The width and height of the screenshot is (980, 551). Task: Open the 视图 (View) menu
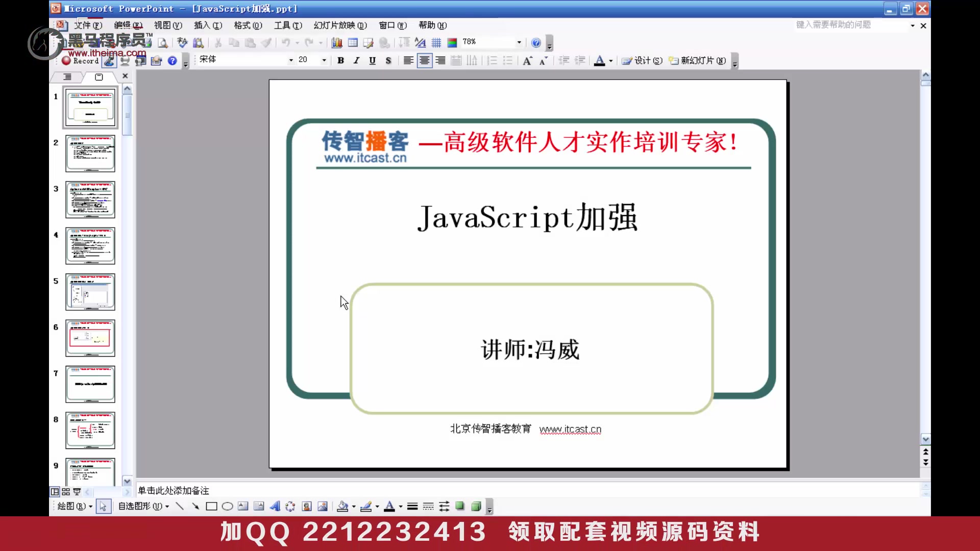168,26
